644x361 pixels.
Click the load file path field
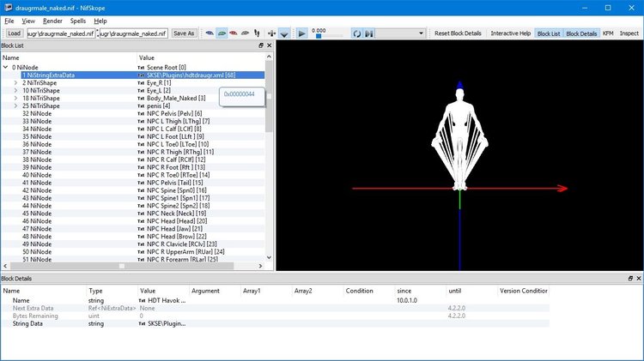point(61,33)
